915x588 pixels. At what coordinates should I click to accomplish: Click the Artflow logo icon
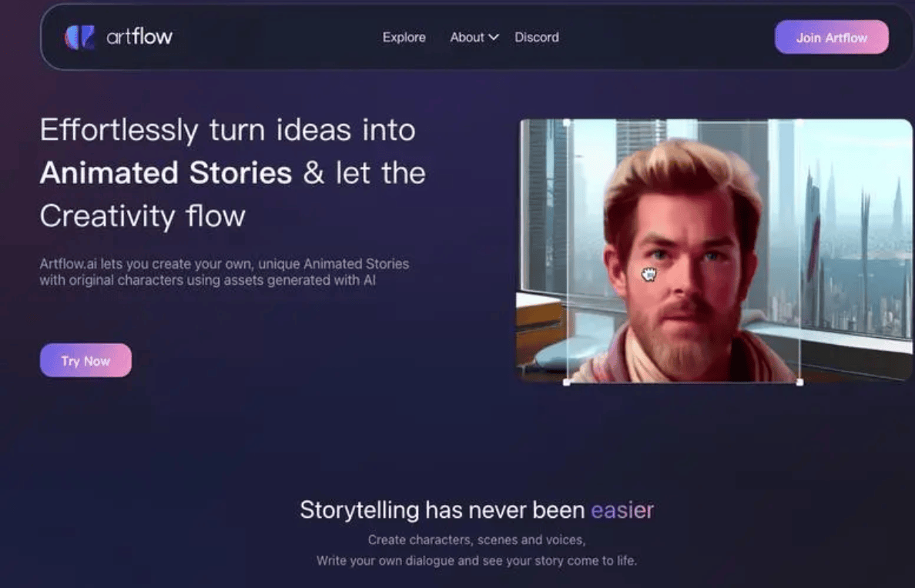(80, 37)
